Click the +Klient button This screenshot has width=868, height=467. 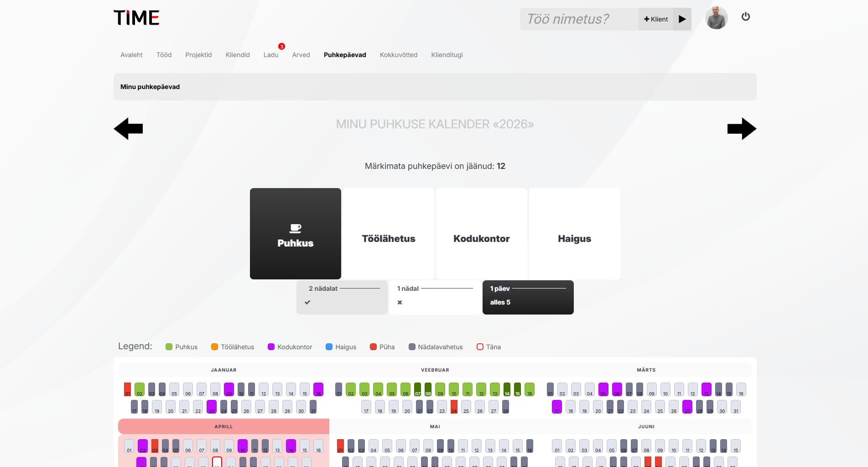point(655,19)
